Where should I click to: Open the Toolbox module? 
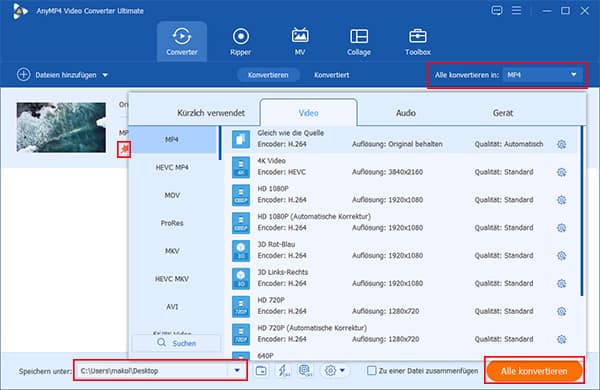[418, 41]
